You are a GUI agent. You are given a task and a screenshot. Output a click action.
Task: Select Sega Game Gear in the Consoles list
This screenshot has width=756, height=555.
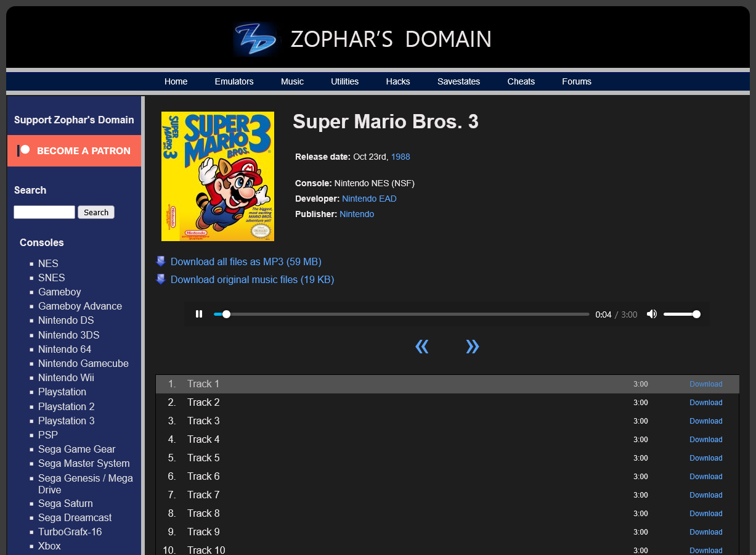pos(77,449)
